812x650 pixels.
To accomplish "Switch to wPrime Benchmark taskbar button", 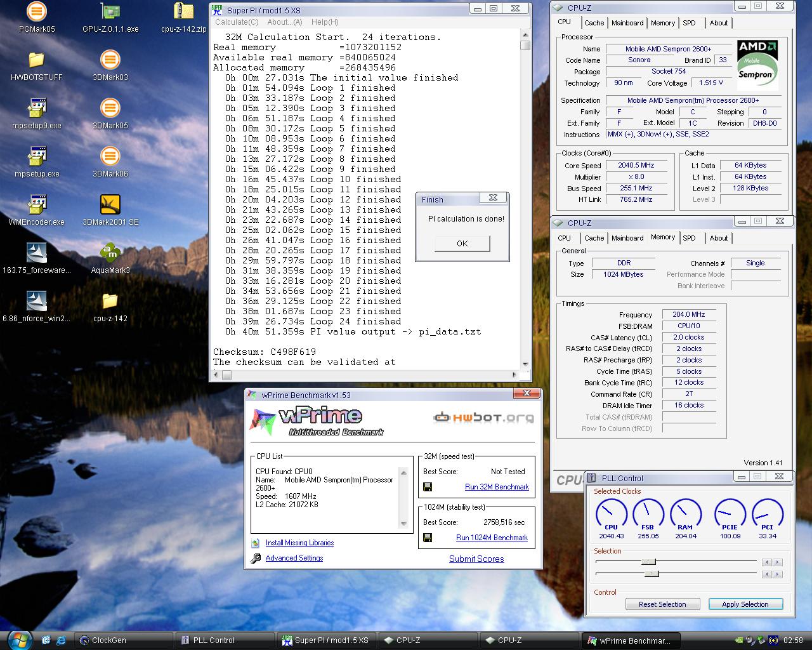I will 631,640.
